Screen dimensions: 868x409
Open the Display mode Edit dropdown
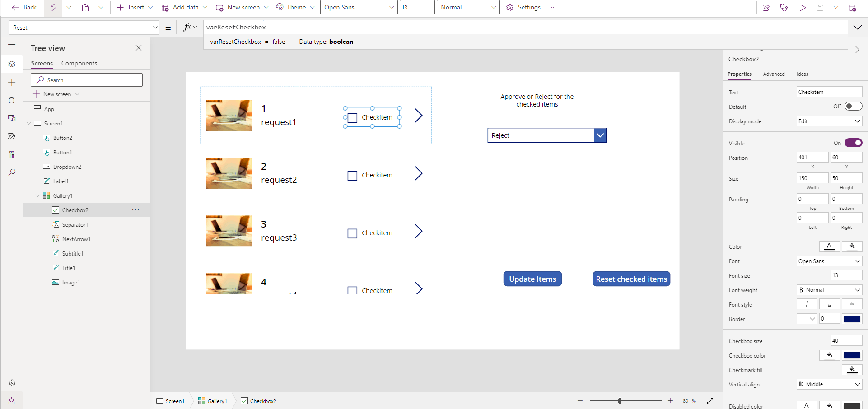(829, 121)
